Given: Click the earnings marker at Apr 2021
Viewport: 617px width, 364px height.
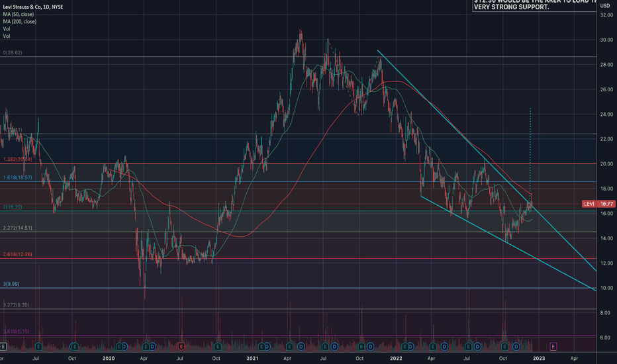Looking at the screenshot, I should click(x=289, y=347).
